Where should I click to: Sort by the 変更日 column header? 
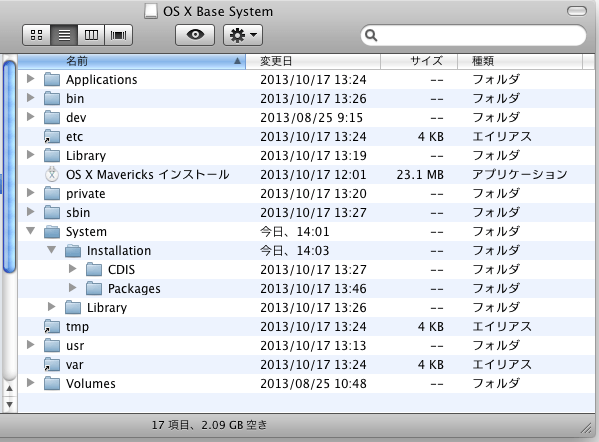point(313,61)
